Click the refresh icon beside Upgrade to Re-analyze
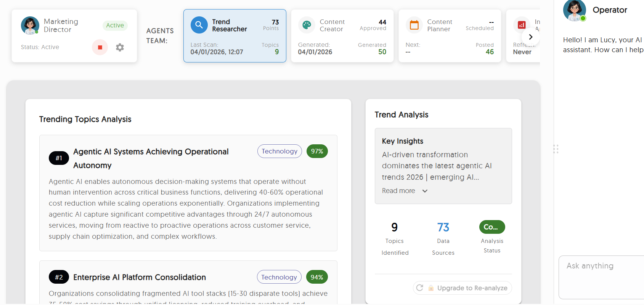 (x=420, y=288)
